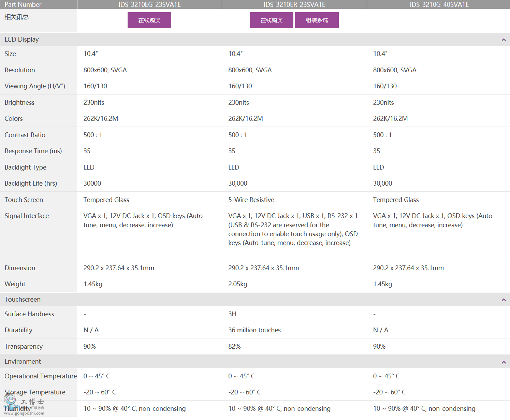Click the LCD Display section title

point(21,40)
